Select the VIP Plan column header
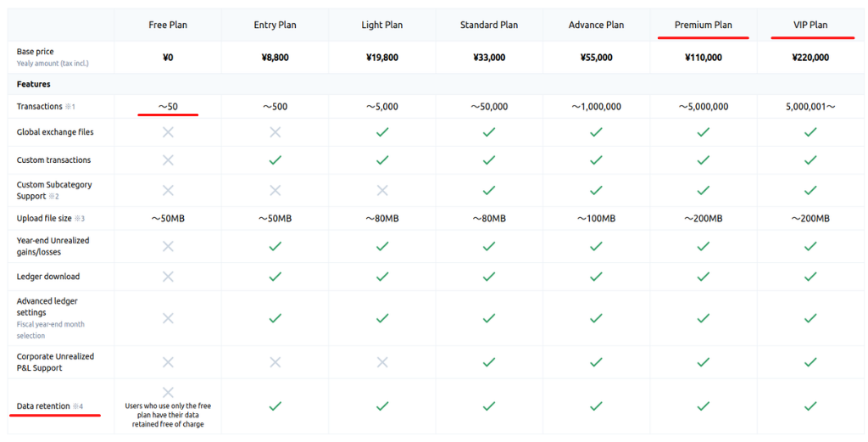This screenshot has height=442, width=868. (810, 25)
